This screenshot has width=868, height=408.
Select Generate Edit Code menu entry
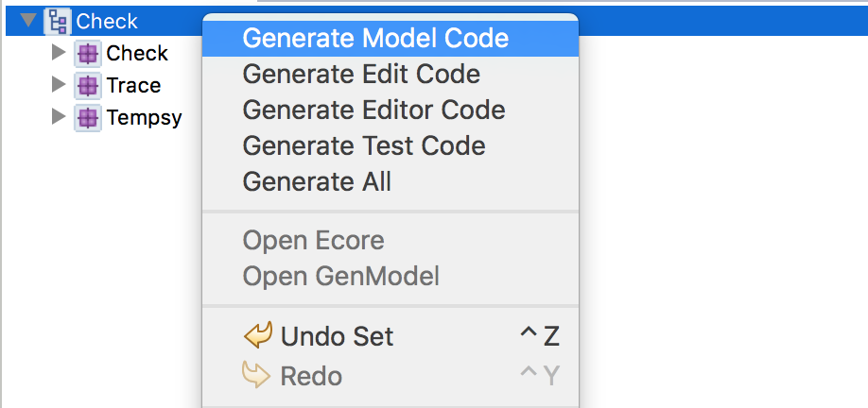pos(361,74)
